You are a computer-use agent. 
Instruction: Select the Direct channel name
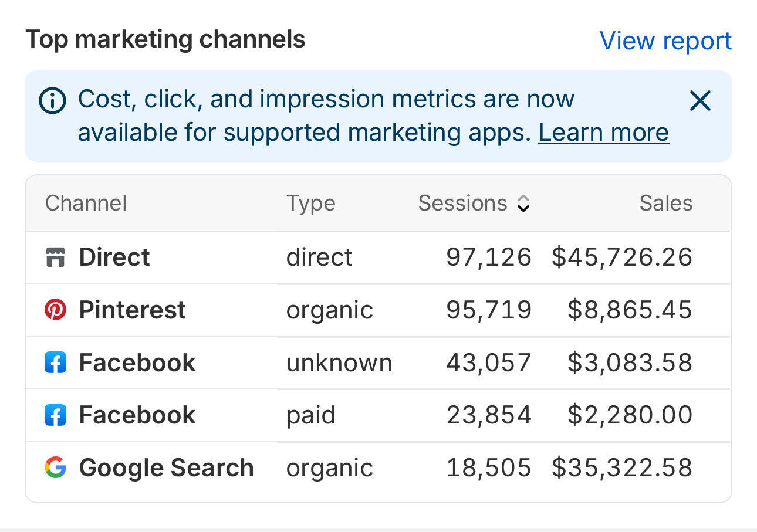click(114, 257)
